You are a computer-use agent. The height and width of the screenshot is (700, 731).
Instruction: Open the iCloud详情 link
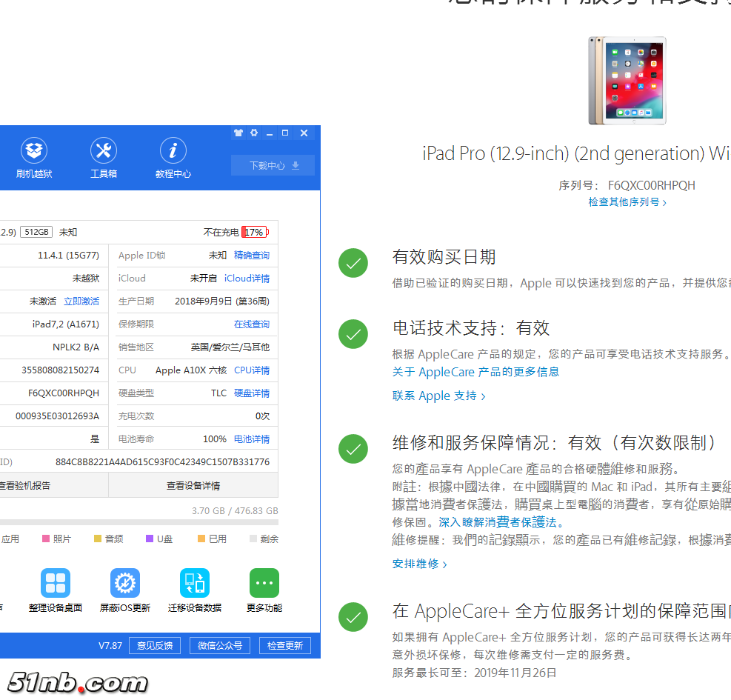247,279
